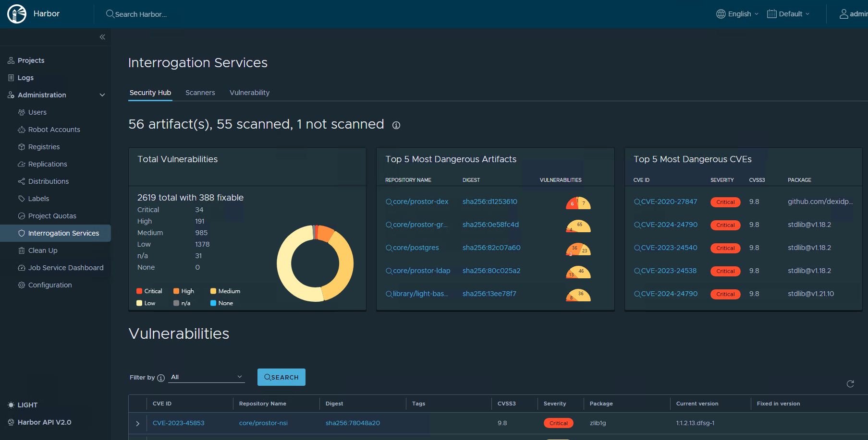The width and height of the screenshot is (868, 440).
Task: Click vulnerability gauge chart for core/prostor-dex
Action: [x=578, y=203]
